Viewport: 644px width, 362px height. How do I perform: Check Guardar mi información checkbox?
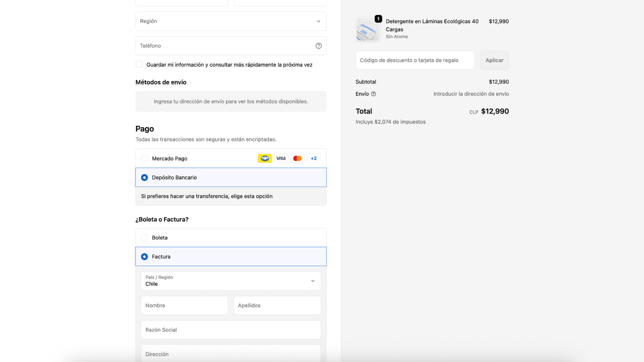(139, 64)
